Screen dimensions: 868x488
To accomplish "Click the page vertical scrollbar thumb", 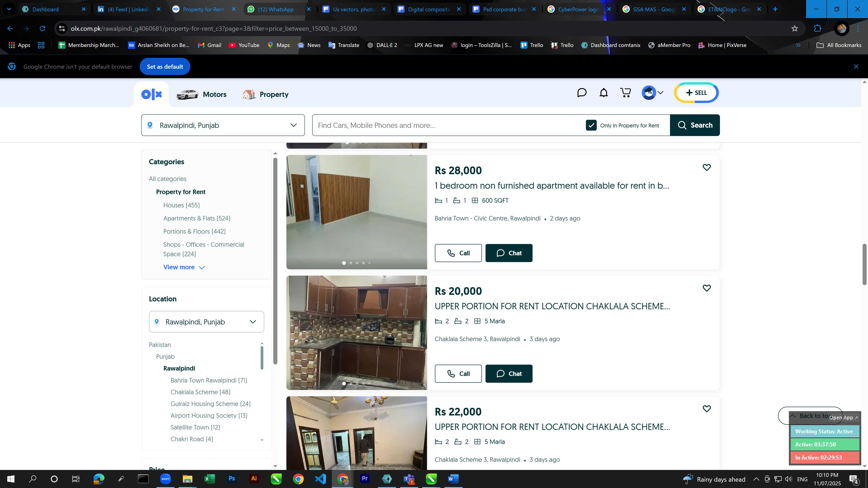I will pyautogui.click(x=864, y=264).
